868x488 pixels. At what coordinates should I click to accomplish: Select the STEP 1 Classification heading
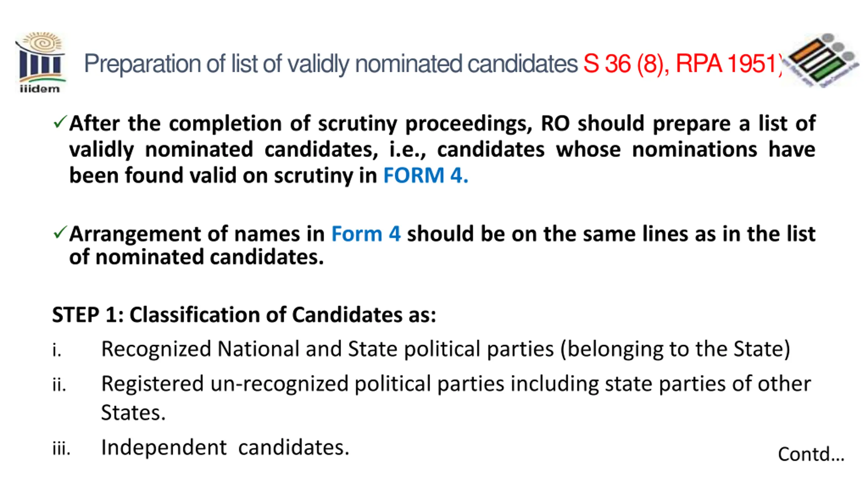coord(244,314)
